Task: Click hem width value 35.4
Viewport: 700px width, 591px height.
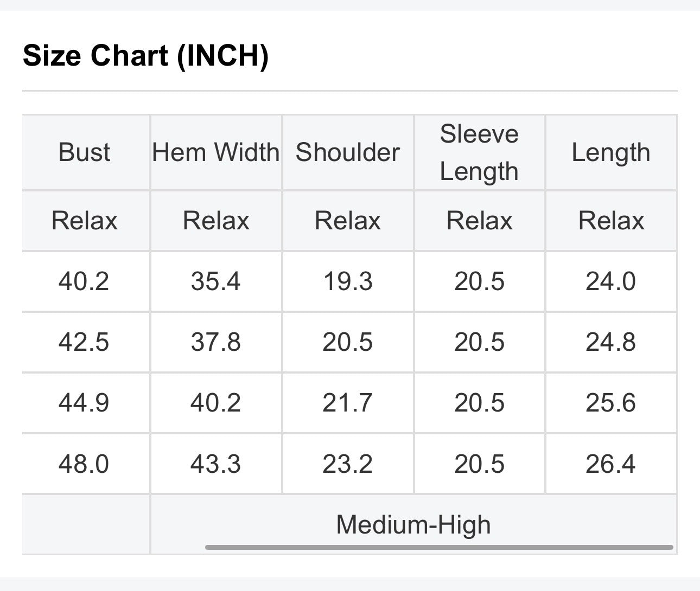Action: (x=216, y=281)
